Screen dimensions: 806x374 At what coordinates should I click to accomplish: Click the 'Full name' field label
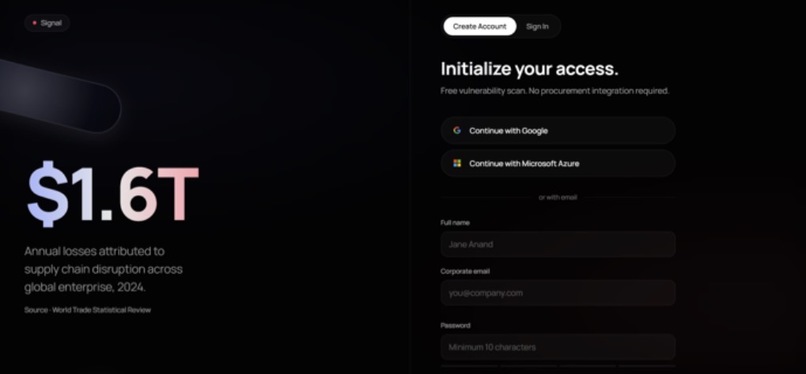click(455, 222)
